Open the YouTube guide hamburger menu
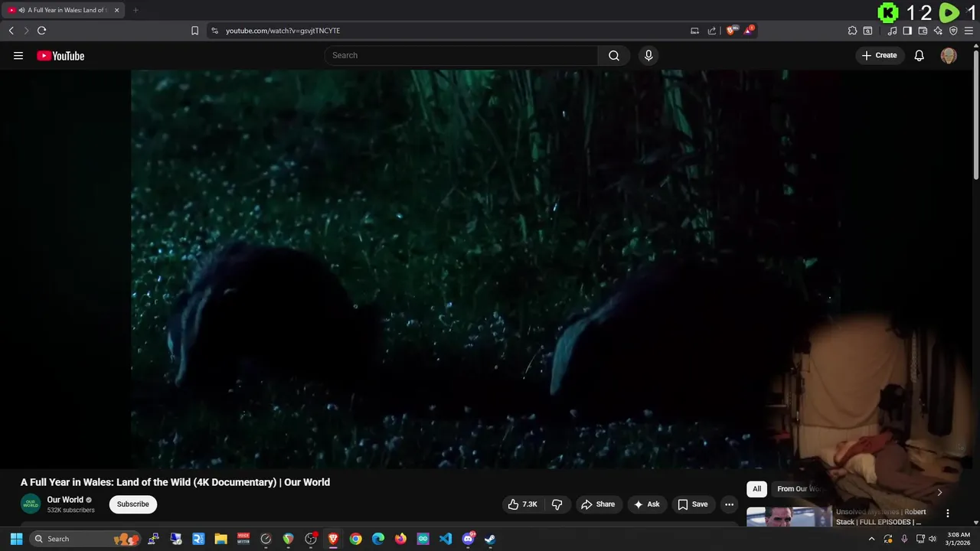Screen dimensions: 980x551 point(18,56)
